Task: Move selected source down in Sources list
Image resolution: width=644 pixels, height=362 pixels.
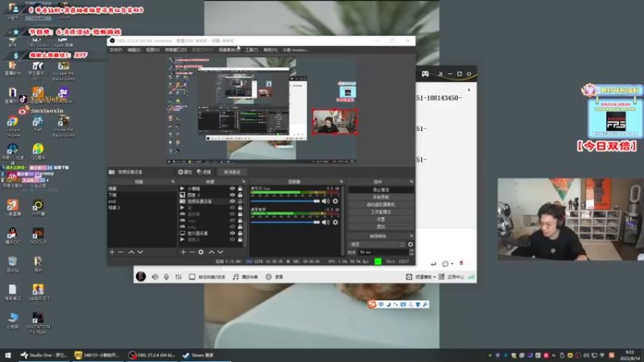Action: click(220, 252)
